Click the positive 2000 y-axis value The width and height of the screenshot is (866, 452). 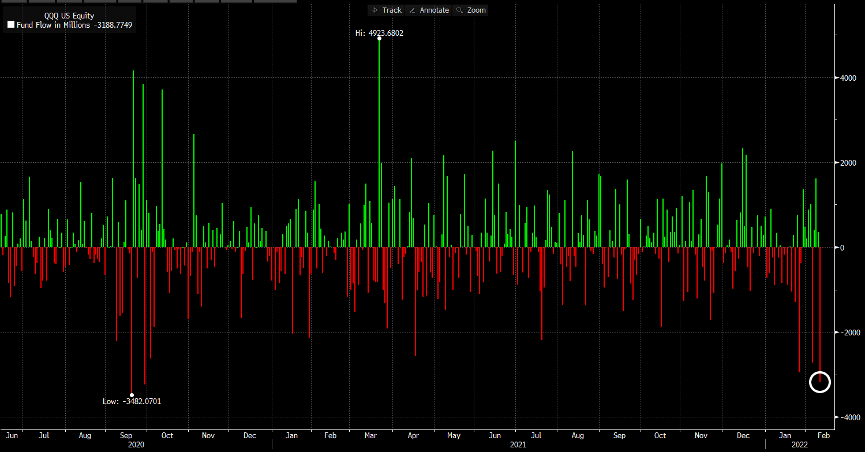point(848,163)
